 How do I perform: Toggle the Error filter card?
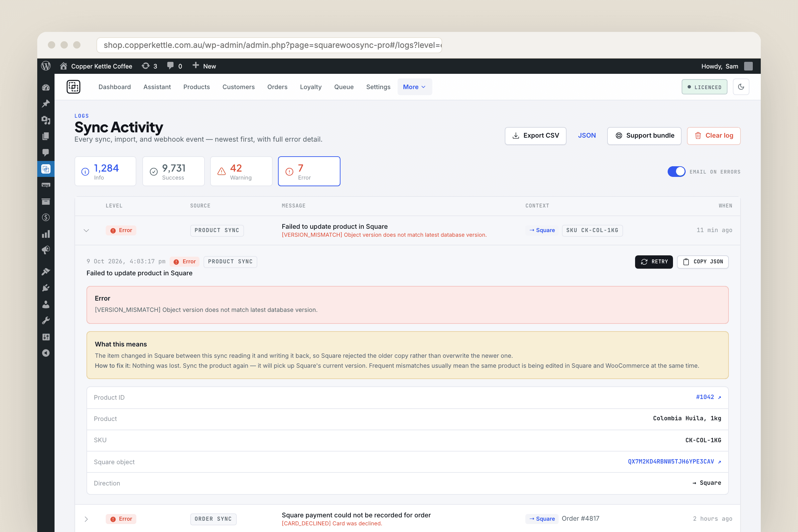point(309,171)
